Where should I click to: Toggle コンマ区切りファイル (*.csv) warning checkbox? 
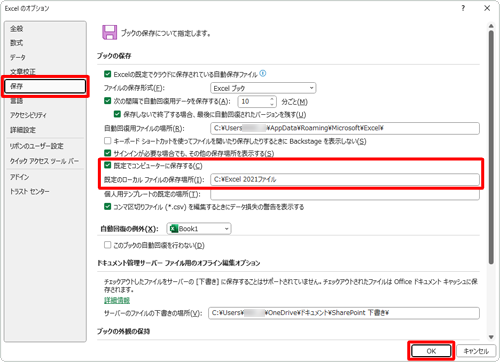(x=107, y=207)
